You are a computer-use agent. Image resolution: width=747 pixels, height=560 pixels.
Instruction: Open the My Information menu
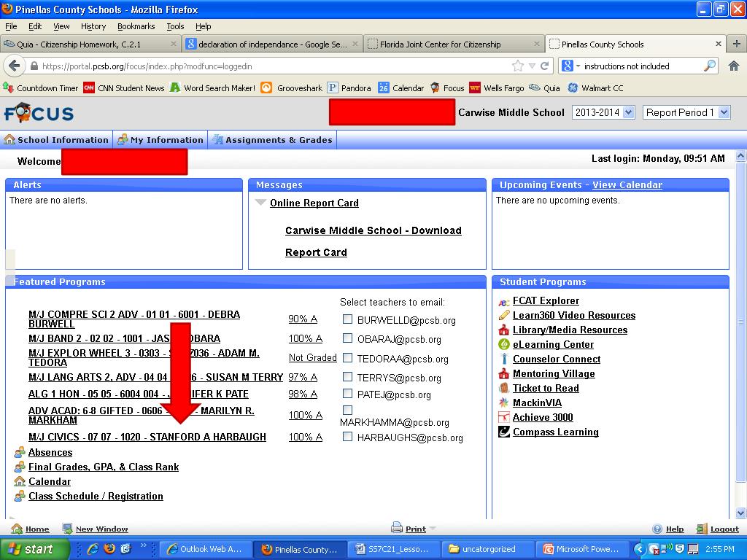(x=160, y=139)
